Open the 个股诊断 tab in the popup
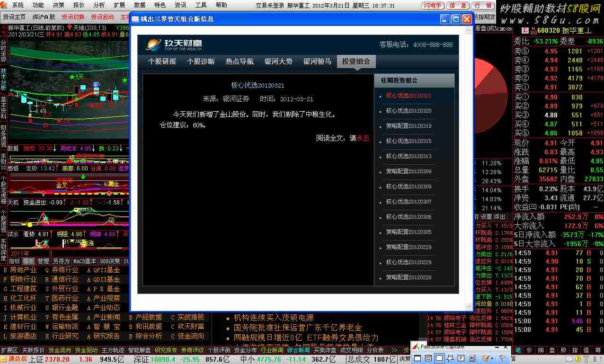 [201, 62]
